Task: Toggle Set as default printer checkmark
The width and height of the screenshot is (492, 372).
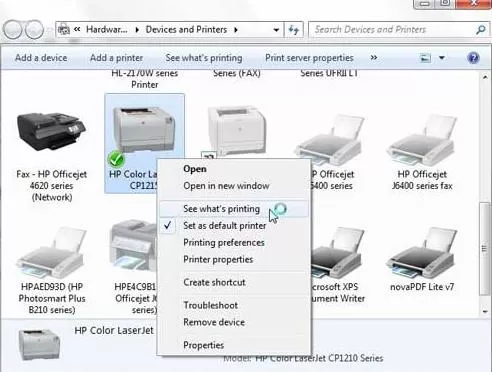Action: tap(168, 226)
